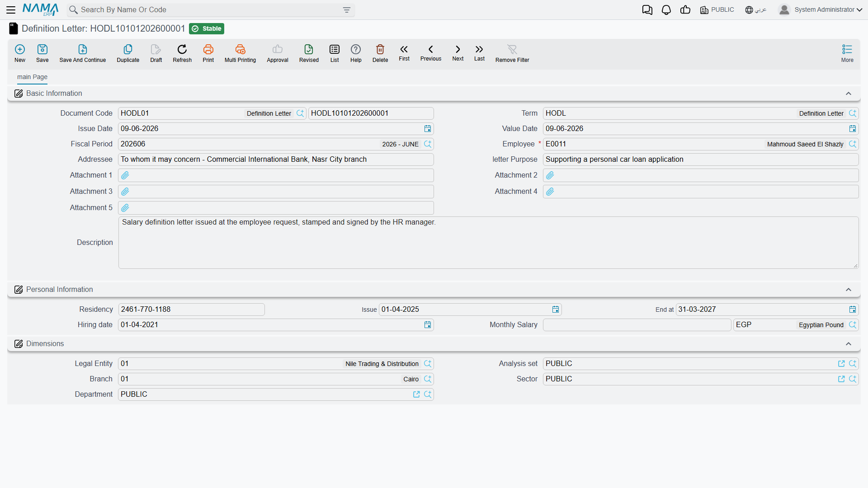Select the main Page tab
Viewport: 868px width, 488px height.
click(x=32, y=77)
